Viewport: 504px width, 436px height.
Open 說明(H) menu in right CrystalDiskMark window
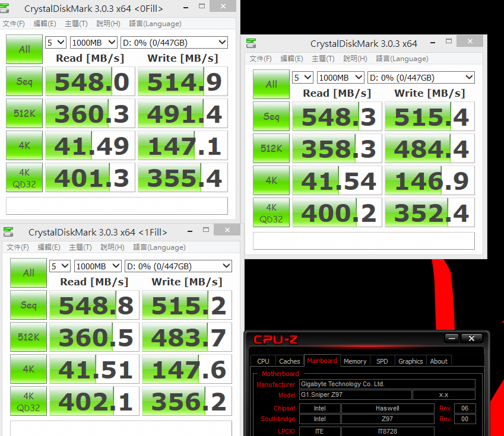click(x=355, y=59)
